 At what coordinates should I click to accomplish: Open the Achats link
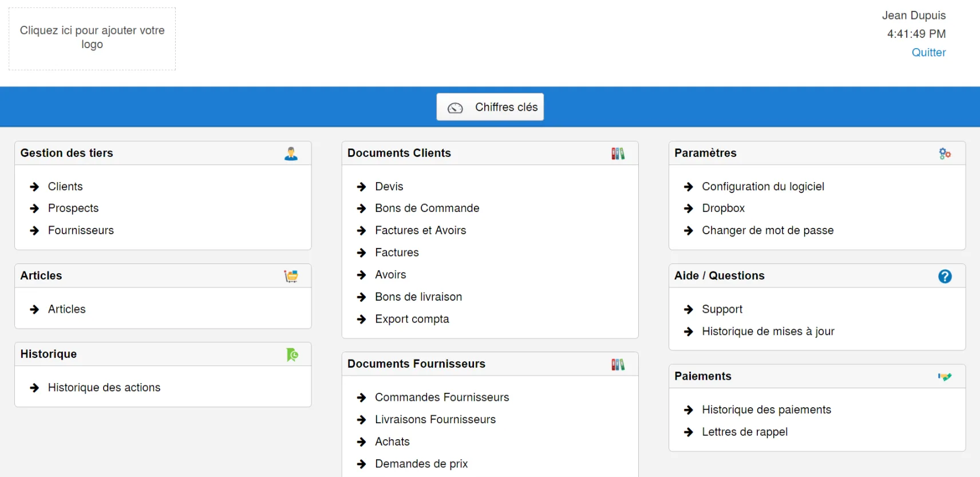point(392,442)
